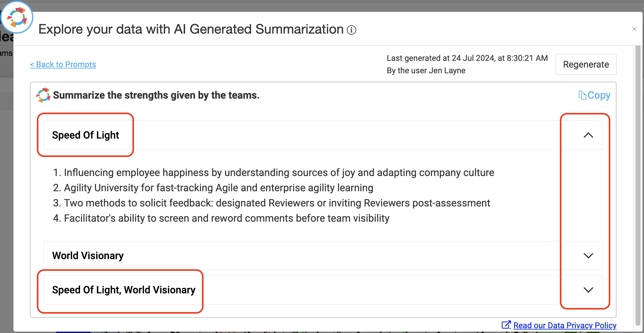Click the small logo beside the prompt heading
Screen dimensions: 644x333
tap(44, 95)
